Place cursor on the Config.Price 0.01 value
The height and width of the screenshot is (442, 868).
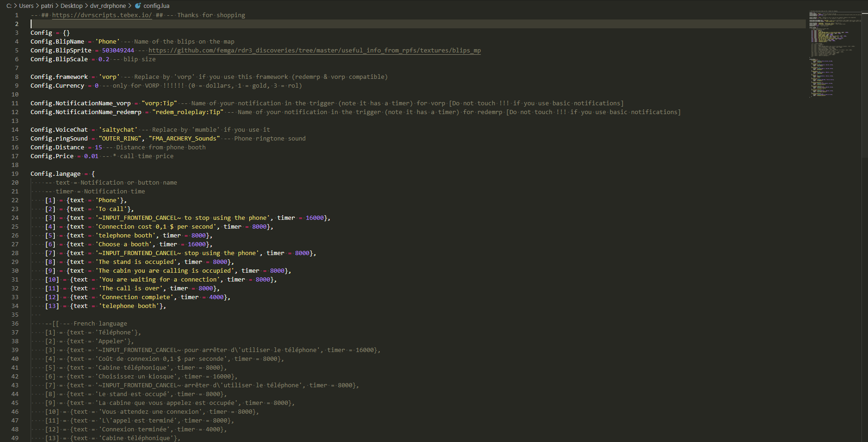91,156
